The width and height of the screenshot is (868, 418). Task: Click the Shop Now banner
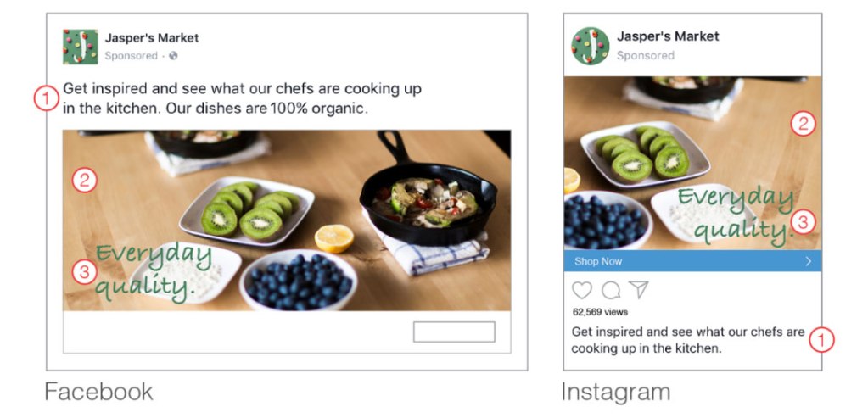pyautogui.click(x=692, y=261)
